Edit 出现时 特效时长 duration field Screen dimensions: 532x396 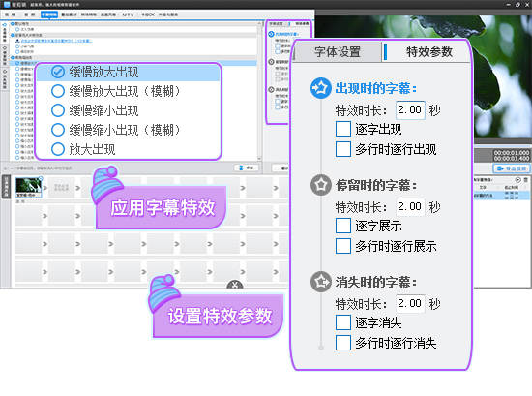coord(410,110)
